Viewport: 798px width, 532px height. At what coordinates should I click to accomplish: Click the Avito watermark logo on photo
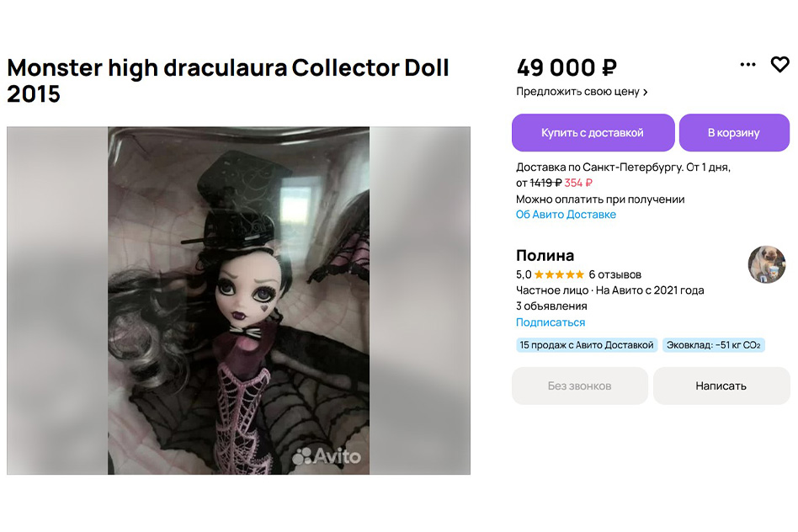327,455
